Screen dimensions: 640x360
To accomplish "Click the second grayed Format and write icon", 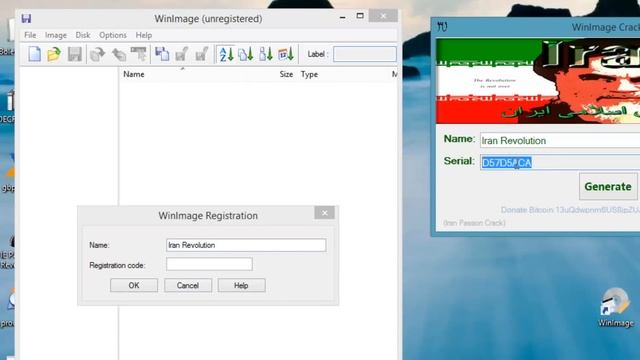I will (202, 54).
